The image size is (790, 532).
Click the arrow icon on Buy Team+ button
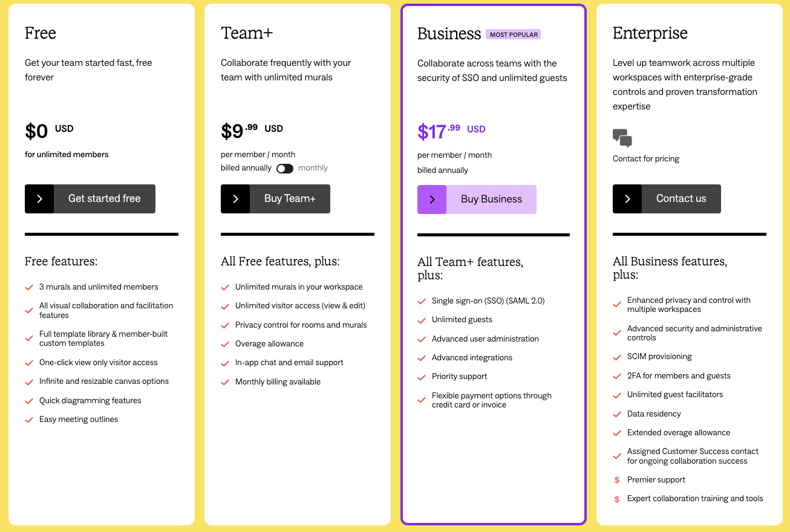(x=235, y=199)
